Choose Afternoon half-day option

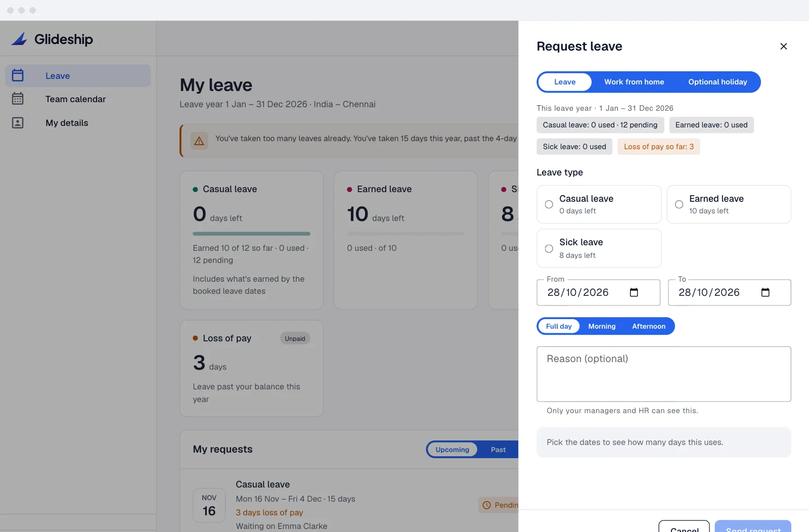coord(649,326)
